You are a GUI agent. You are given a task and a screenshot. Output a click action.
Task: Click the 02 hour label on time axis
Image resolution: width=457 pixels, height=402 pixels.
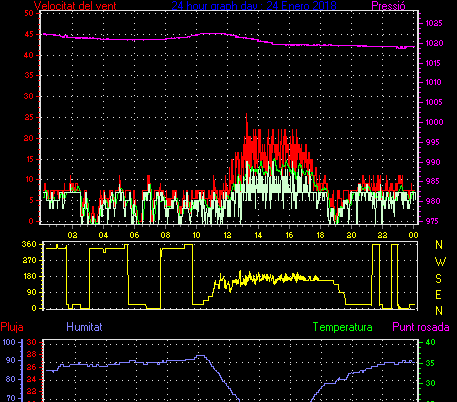click(x=72, y=235)
